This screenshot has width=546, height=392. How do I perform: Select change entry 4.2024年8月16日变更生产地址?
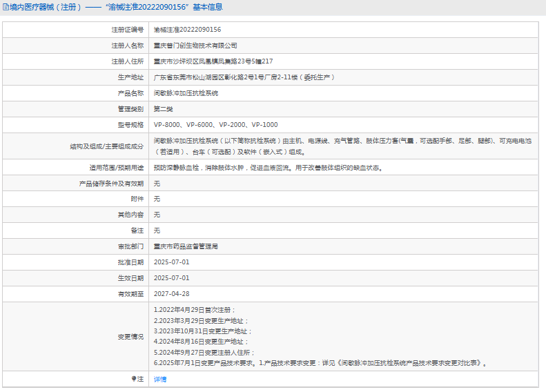201,342
